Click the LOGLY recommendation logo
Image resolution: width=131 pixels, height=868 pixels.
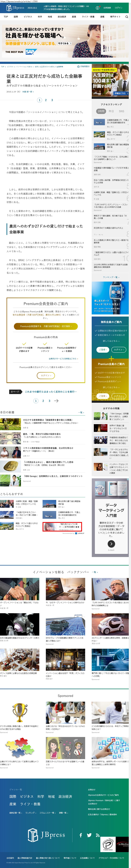(x=80, y=533)
